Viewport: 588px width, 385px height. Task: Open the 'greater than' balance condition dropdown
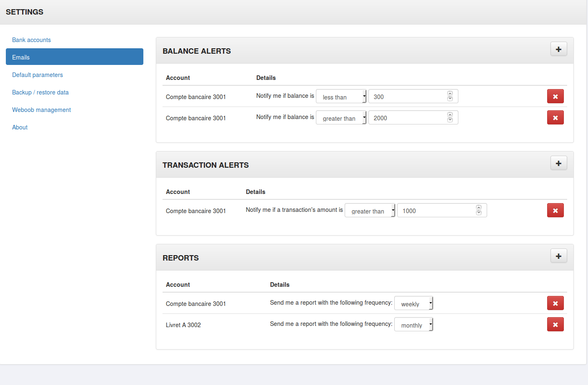(x=341, y=117)
